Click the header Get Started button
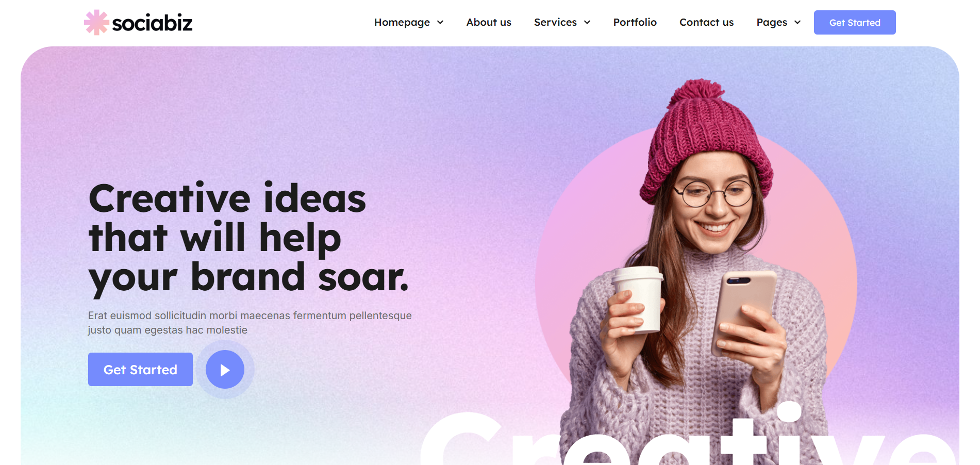The image size is (980, 465). coord(855,22)
